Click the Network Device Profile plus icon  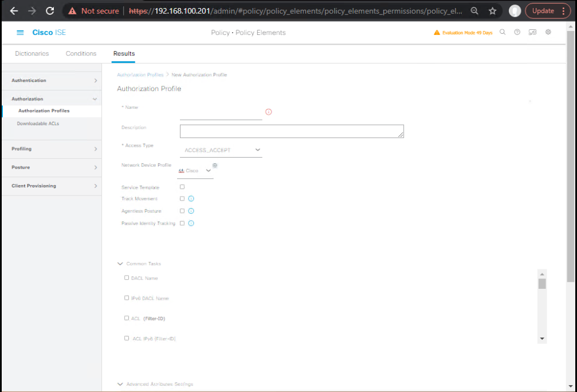tap(215, 166)
